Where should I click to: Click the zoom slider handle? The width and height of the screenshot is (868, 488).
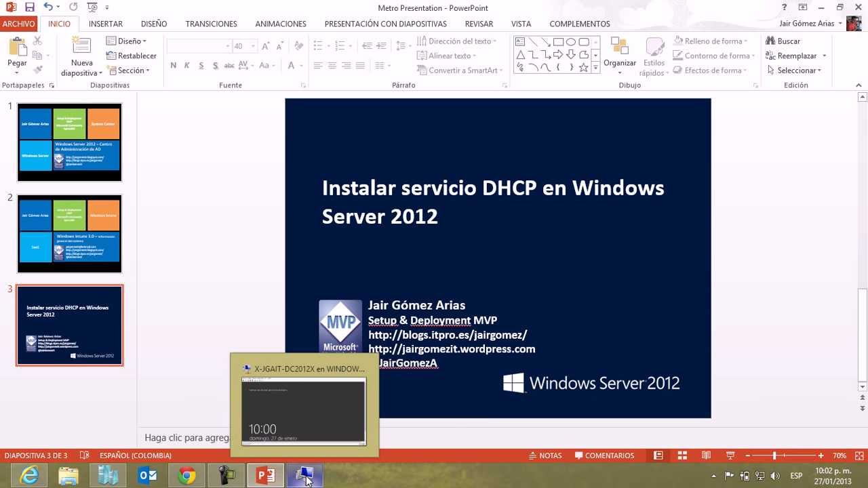pos(774,455)
